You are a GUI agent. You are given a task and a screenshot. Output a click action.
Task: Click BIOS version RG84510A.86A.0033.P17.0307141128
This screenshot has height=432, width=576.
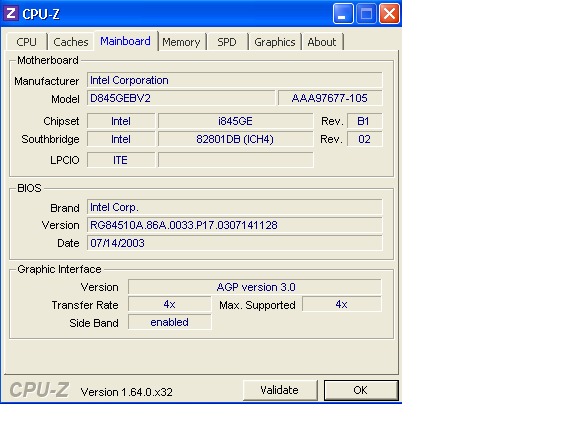point(234,225)
